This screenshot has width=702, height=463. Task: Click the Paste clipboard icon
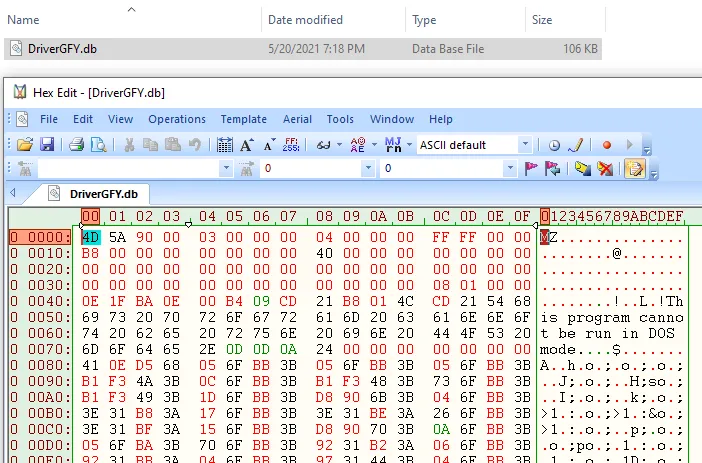(172, 145)
